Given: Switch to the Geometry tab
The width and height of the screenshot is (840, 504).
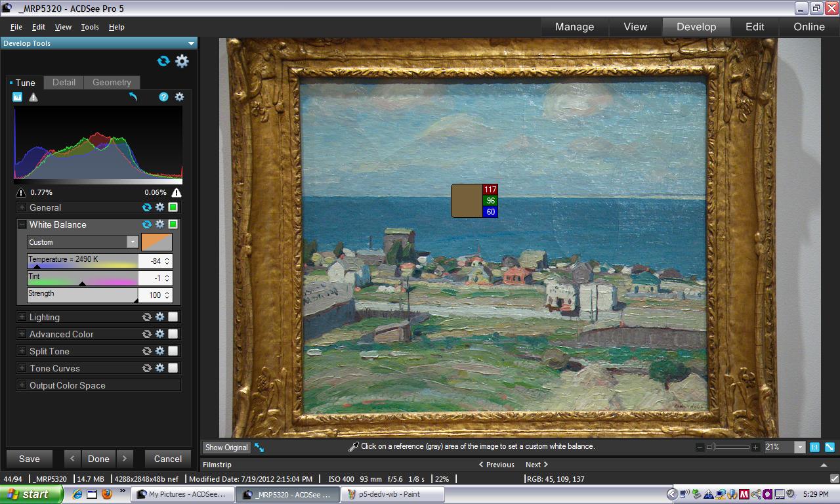Looking at the screenshot, I should point(112,83).
